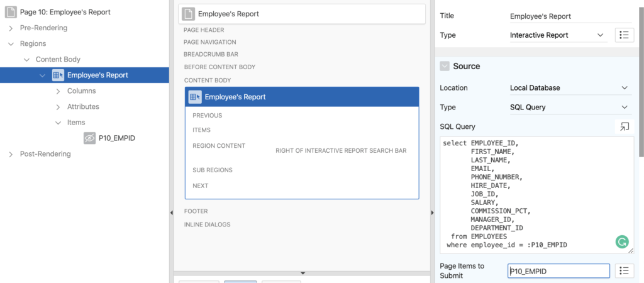The image size is (644, 283).
Task: Click the SQL Query label
Action: click(458, 127)
